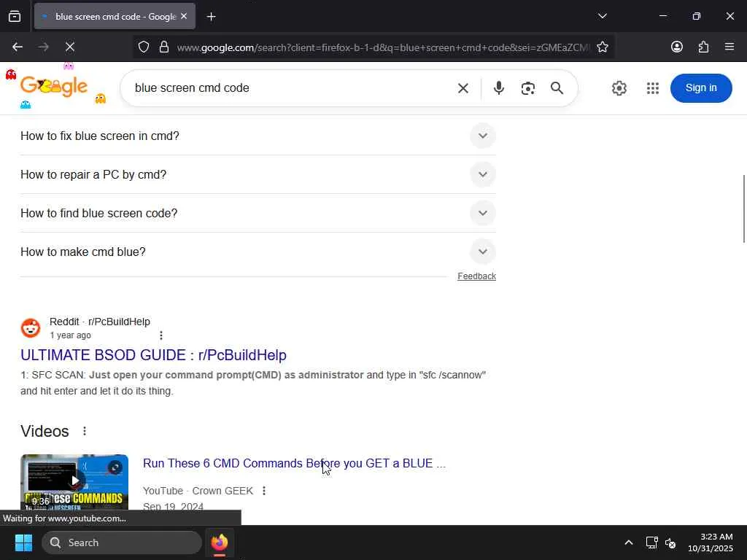The width and height of the screenshot is (747, 560).
Task: Click the page vertical scrollbar thumb
Action: point(743,209)
